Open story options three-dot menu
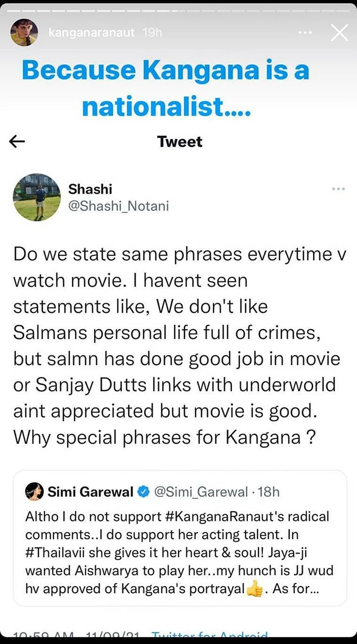Screen dimensions: 357x644 305,33
